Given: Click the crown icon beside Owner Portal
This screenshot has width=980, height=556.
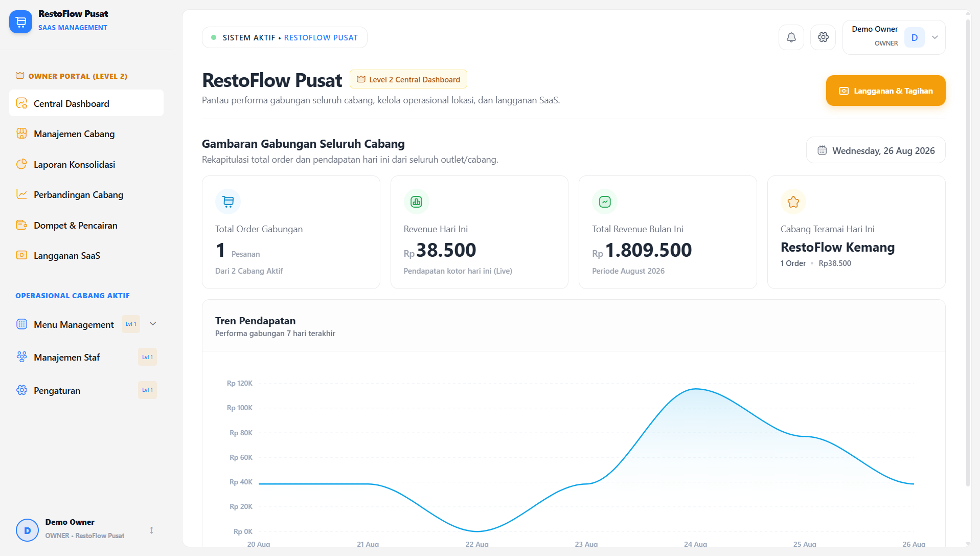Looking at the screenshot, I should [x=20, y=76].
